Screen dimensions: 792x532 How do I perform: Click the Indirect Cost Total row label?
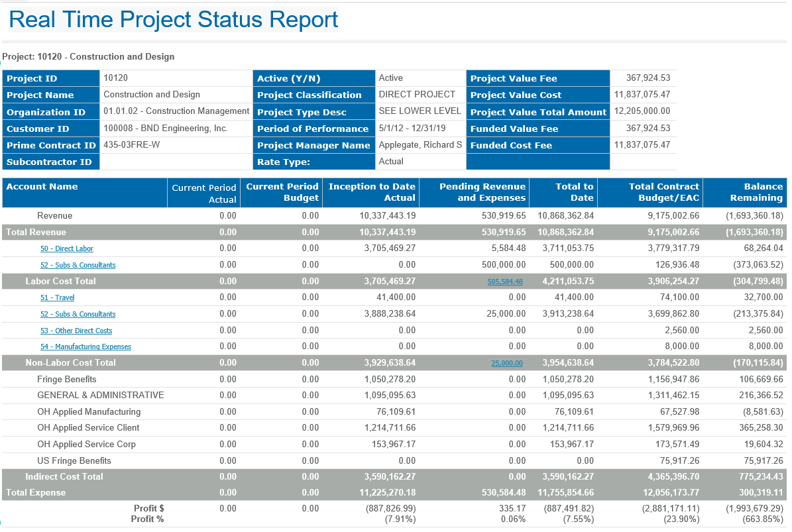click(64, 477)
